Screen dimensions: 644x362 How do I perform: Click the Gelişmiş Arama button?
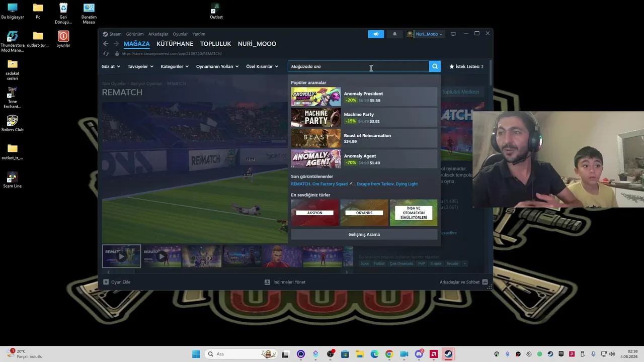tap(364, 234)
